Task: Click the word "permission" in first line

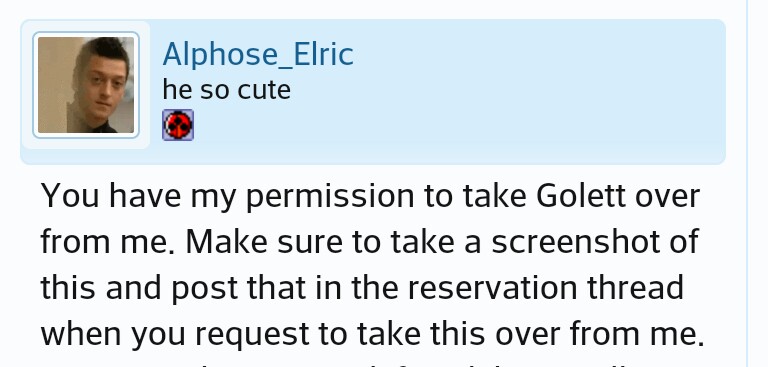Action: click(330, 197)
